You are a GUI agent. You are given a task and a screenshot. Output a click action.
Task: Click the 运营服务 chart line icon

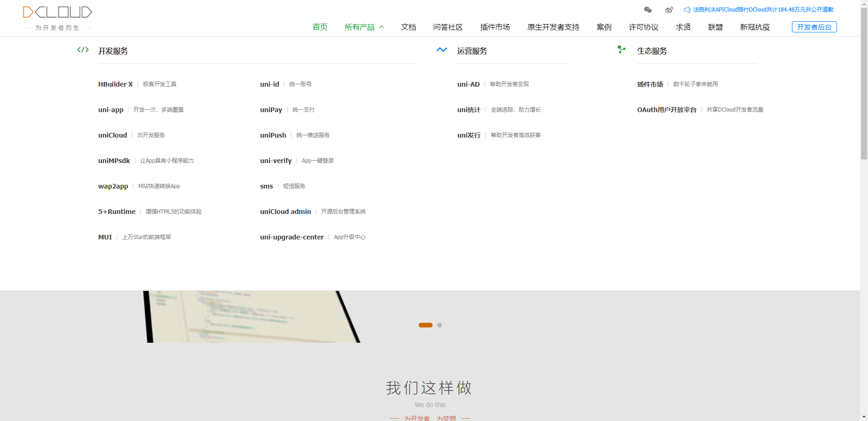pos(442,50)
